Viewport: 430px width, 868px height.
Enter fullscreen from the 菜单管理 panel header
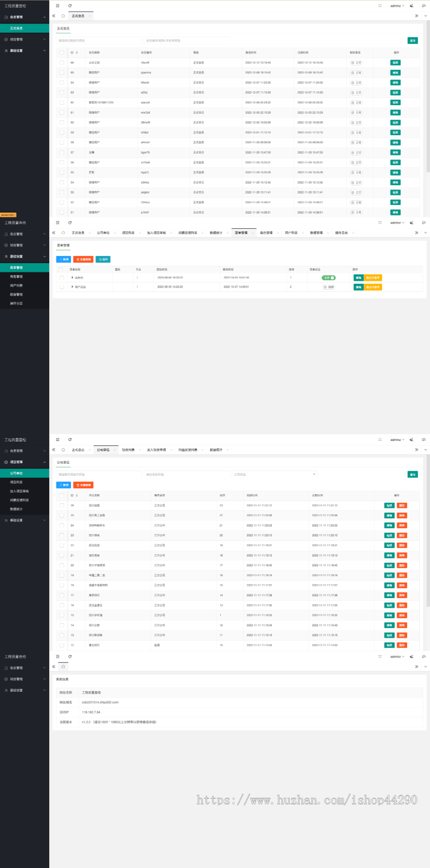(x=380, y=223)
